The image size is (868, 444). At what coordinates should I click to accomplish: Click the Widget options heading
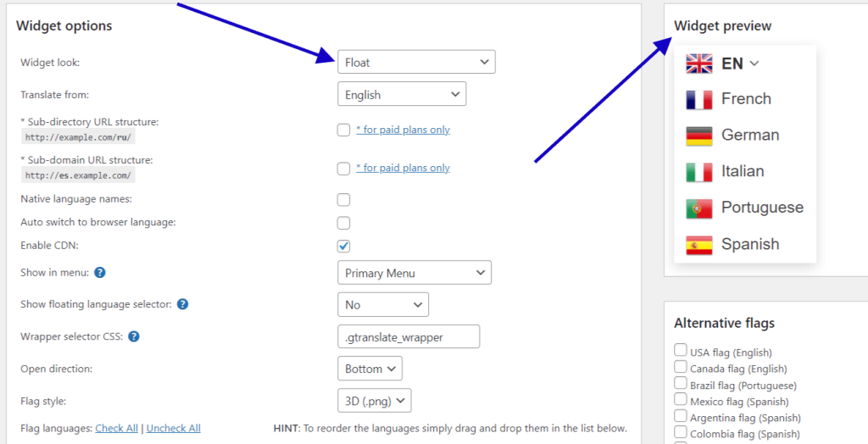tap(64, 25)
